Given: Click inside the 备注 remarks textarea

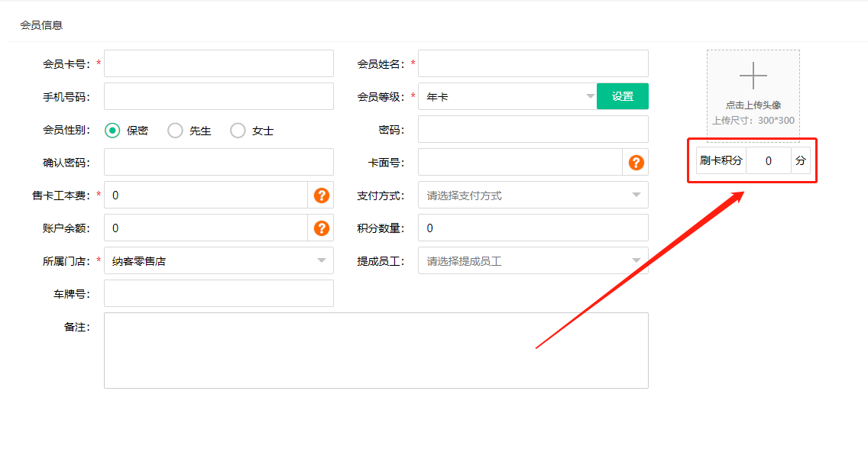Looking at the screenshot, I should pyautogui.click(x=376, y=351).
